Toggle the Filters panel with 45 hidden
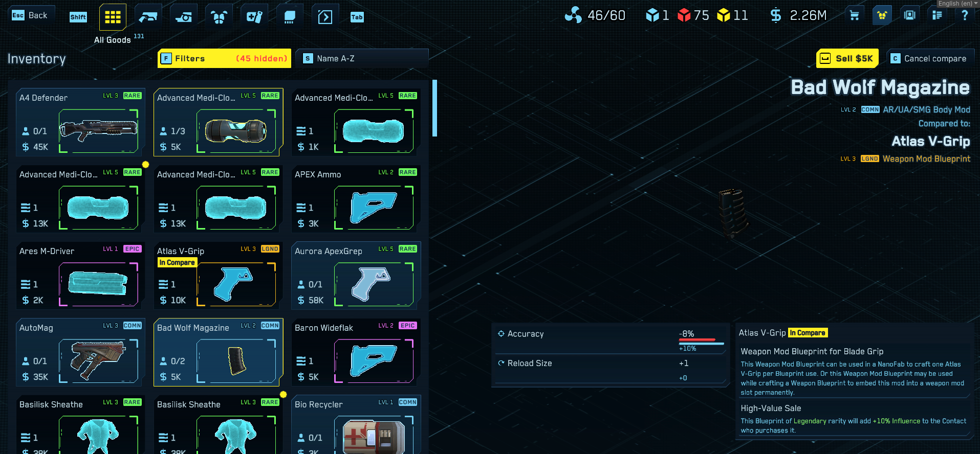Screen dimensions: 980x454 [224, 58]
